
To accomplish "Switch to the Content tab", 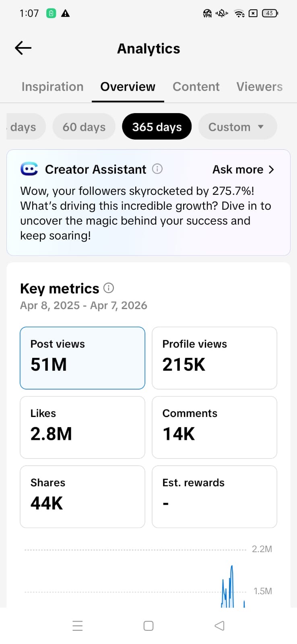I will click(x=196, y=87).
